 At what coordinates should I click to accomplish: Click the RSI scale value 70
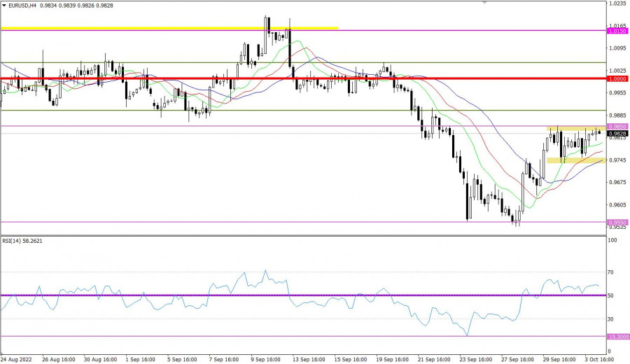point(612,272)
